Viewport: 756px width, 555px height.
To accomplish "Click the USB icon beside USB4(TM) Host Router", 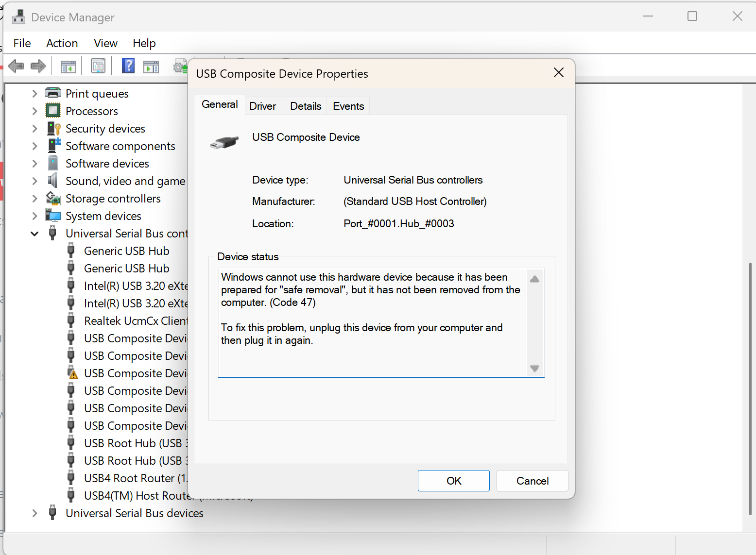I will pos(71,495).
